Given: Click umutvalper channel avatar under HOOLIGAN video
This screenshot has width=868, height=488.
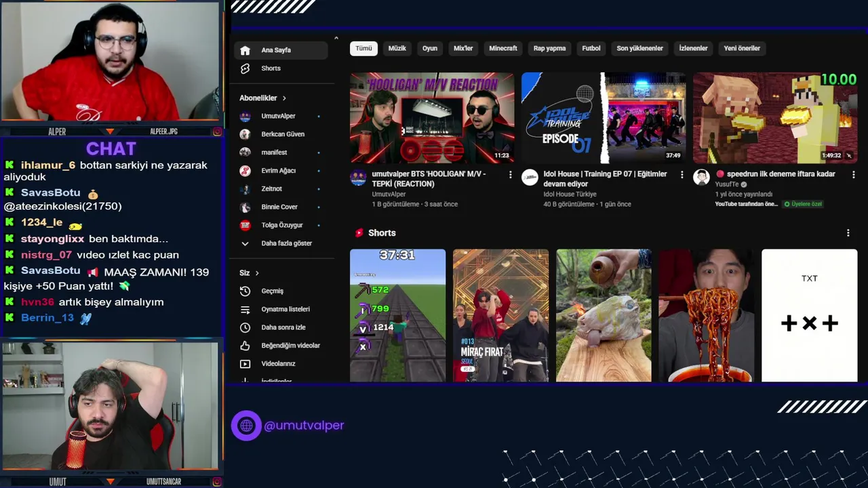Looking at the screenshot, I should pos(358,178).
